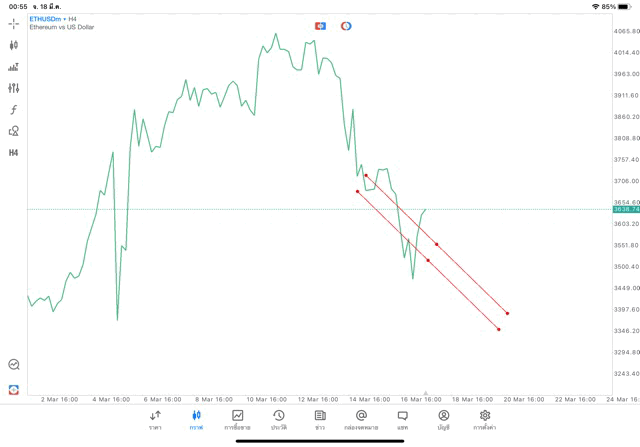Go to the ประวัติ (History) tab
The height and width of the screenshot is (447, 640).
point(278,420)
